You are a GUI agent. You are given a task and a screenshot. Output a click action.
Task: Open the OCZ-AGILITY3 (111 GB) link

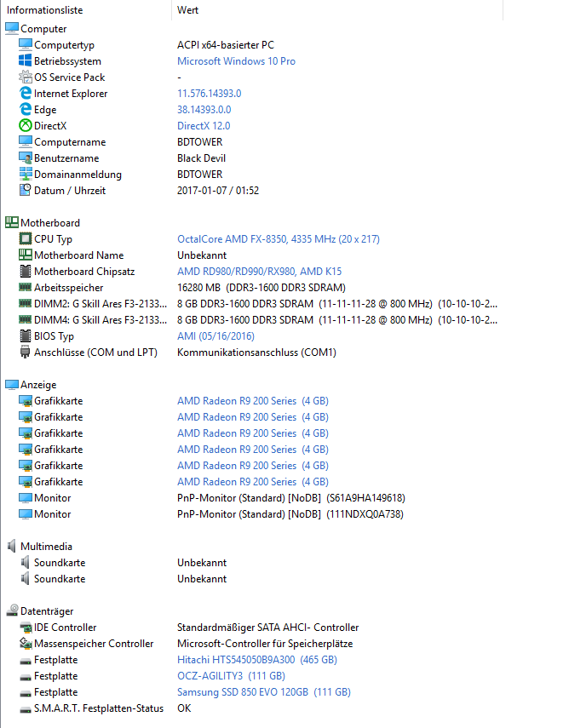(x=231, y=675)
